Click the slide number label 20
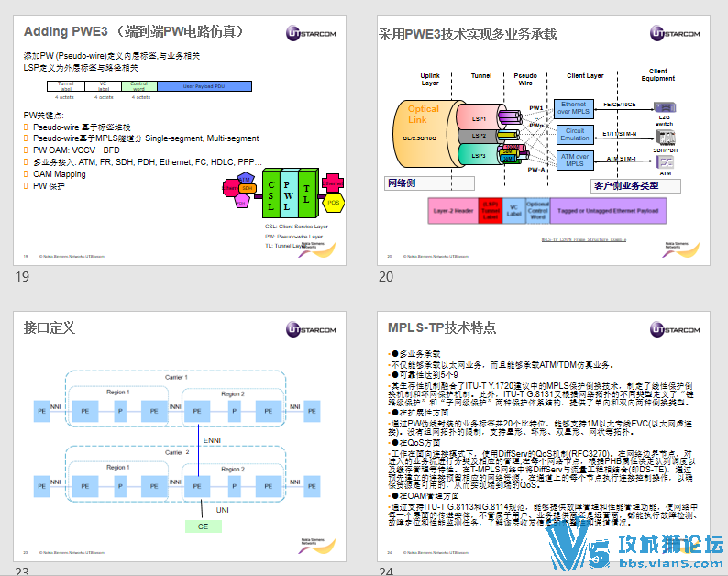The width and height of the screenshot is (728, 576). (386, 277)
